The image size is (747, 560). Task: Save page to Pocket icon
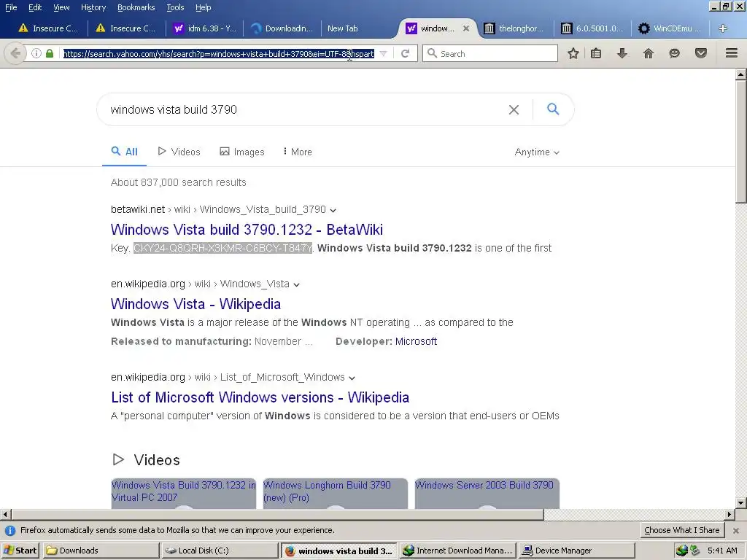(x=701, y=53)
